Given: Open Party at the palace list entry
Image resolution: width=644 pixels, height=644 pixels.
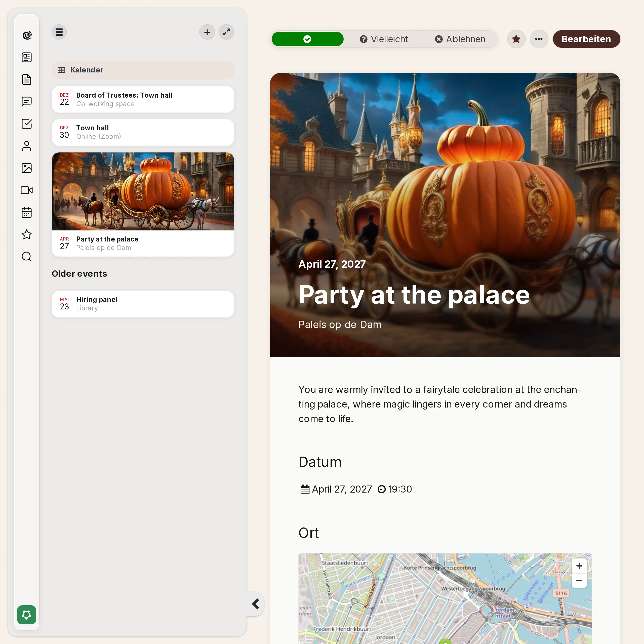Looking at the screenshot, I should (143, 243).
